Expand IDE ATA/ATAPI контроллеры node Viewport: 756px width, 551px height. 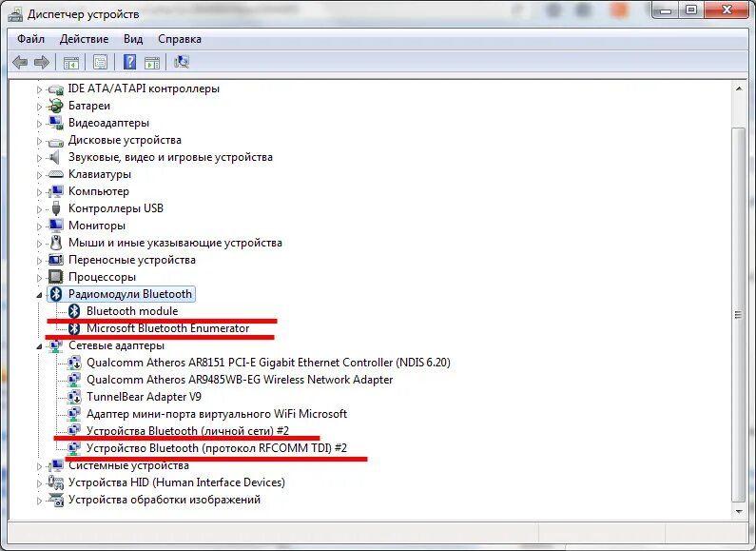40,89
